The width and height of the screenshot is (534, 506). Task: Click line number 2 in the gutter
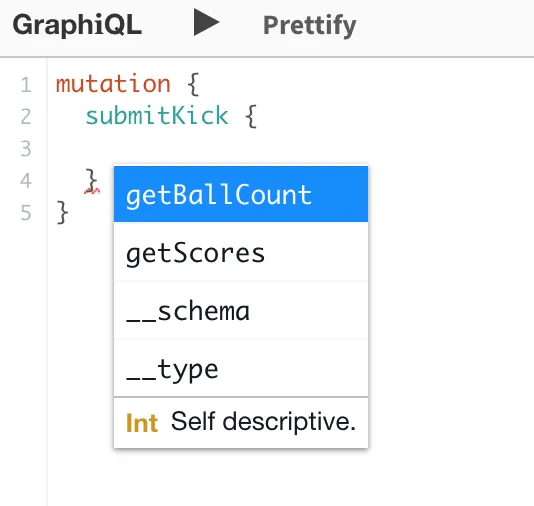point(26,116)
